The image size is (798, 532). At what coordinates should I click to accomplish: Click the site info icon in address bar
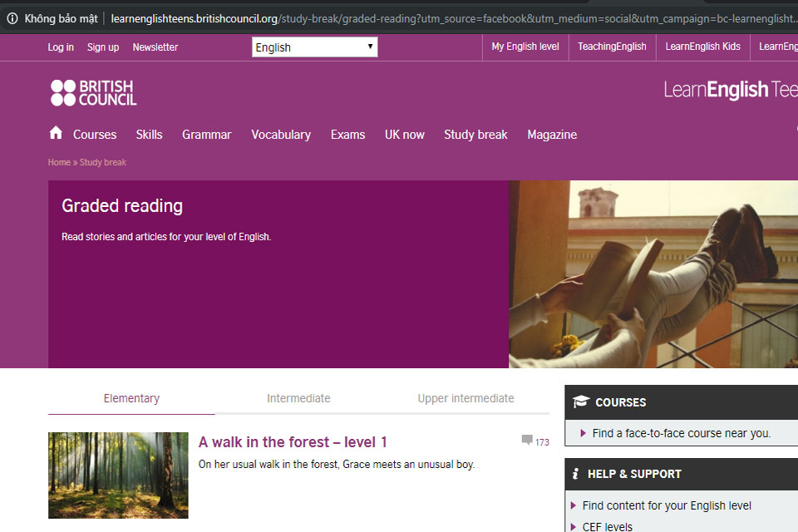pos(12,19)
